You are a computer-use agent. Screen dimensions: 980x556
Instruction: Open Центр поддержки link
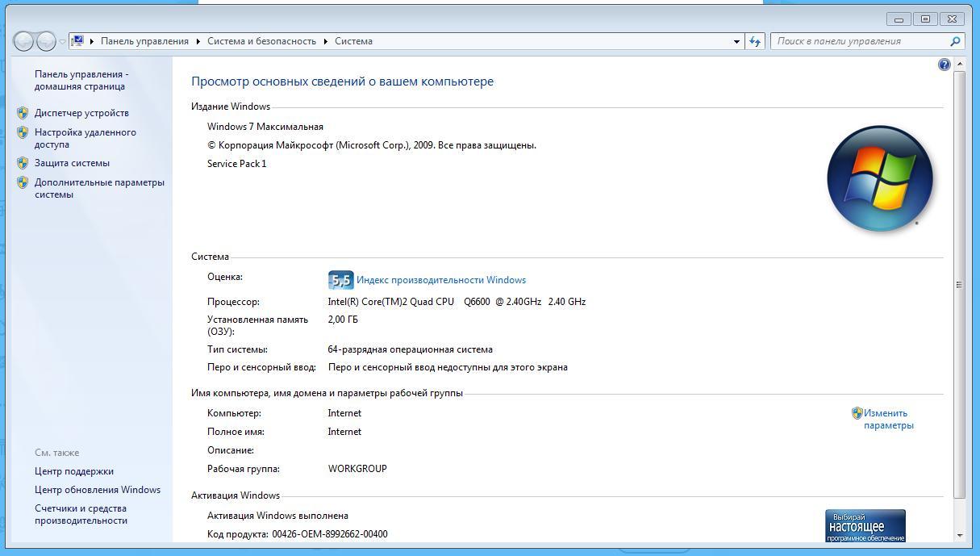click(74, 471)
